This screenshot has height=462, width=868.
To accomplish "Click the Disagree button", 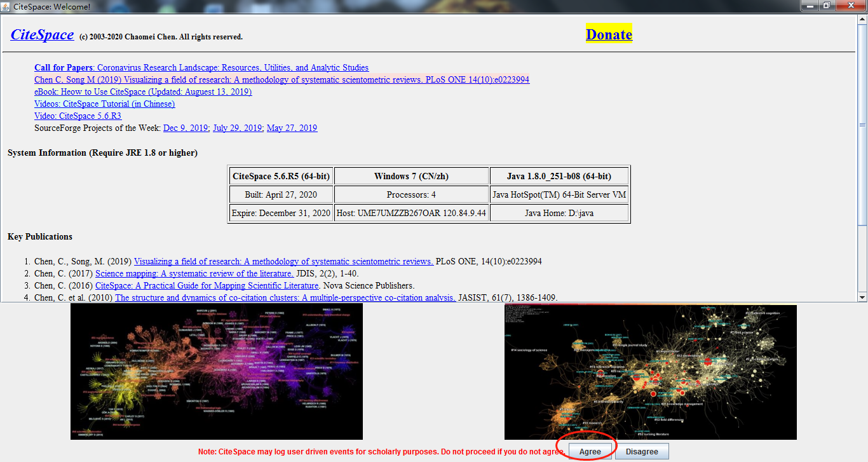I will coord(642,451).
